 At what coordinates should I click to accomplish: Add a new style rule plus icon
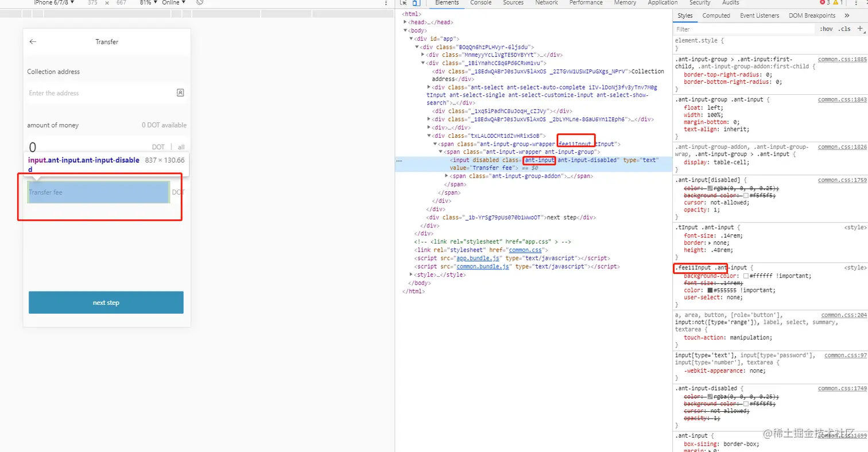tap(860, 29)
